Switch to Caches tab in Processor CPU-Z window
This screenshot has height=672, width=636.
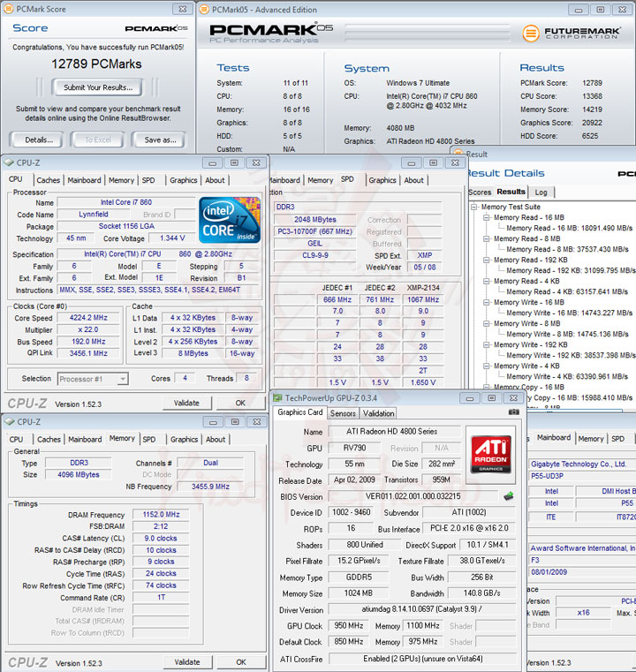coord(48,180)
